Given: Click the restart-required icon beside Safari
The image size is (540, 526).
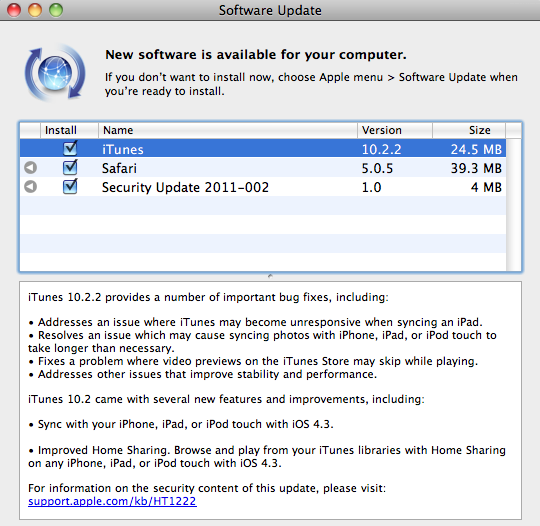Looking at the screenshot, I should [30, 168].
